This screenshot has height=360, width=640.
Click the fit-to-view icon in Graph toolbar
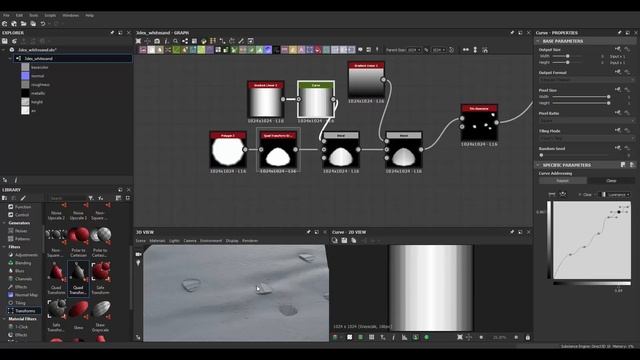pos(138,41)
